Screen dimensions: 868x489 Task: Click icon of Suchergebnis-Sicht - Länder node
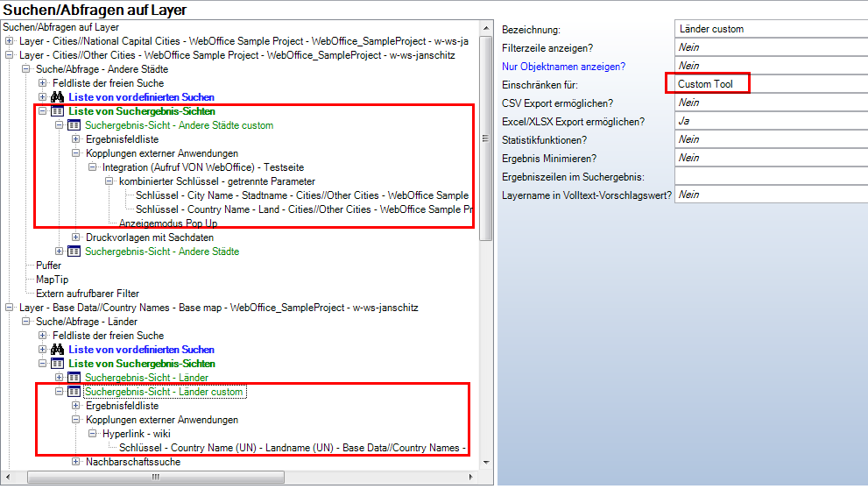pyautogui.click(x=74, y=378)
